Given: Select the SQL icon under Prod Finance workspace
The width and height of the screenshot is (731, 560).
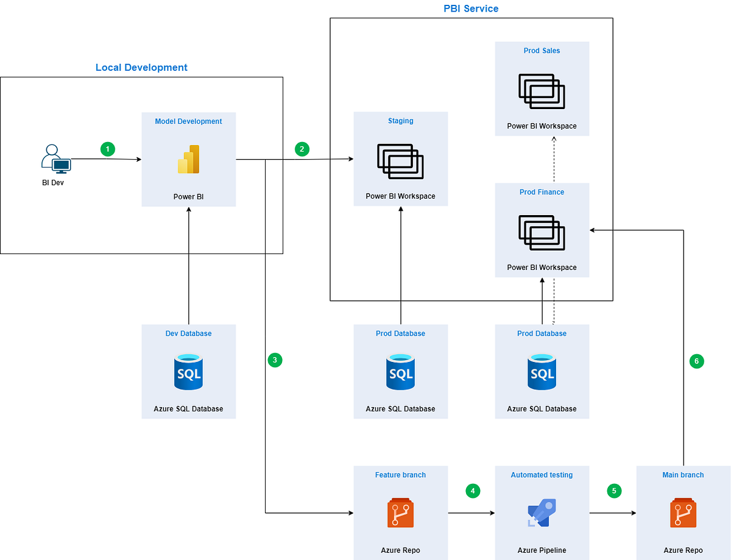Looking at the screenshot, I should 542,372.
